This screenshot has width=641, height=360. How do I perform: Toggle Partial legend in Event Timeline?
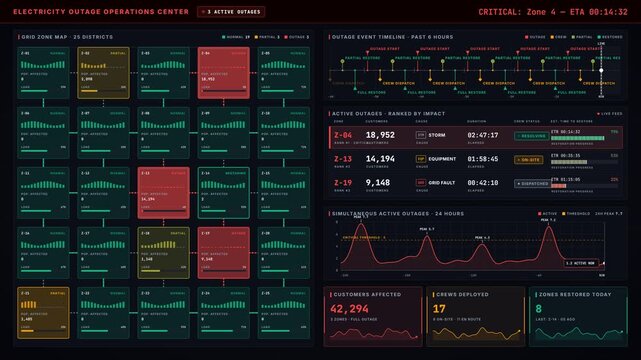[582, 37]
